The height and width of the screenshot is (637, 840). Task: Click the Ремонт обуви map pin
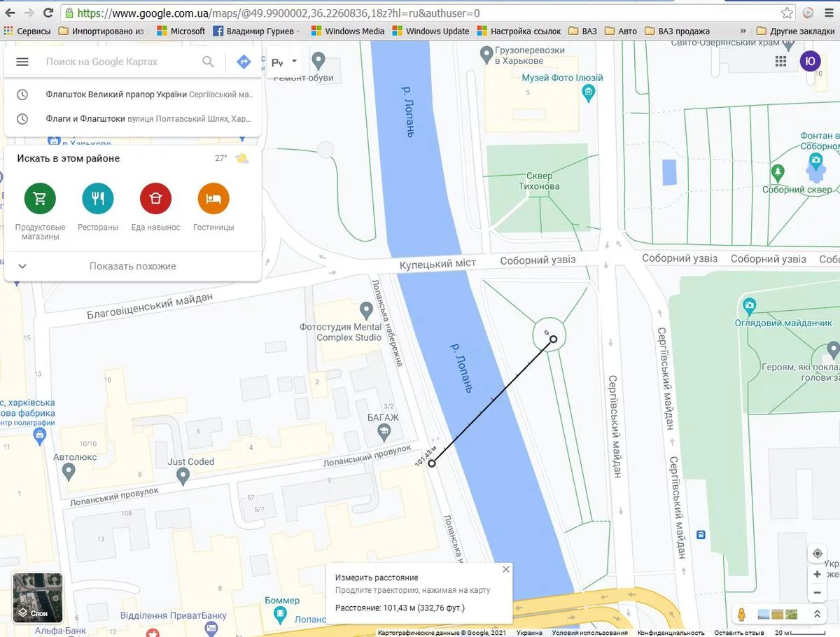click(318, 60)
